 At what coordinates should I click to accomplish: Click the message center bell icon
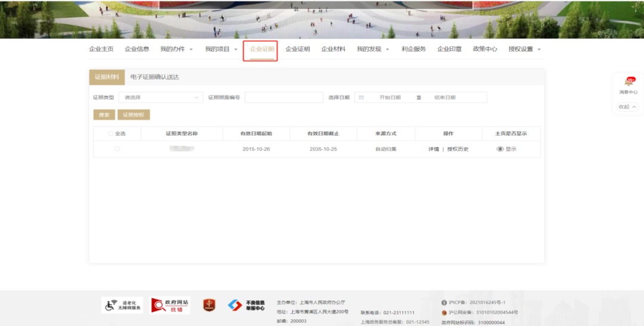[x=628, y=82]
